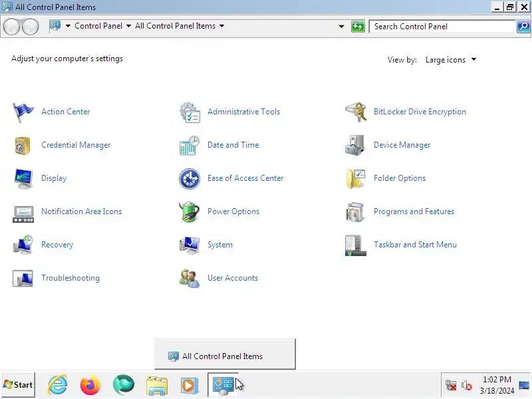532x399 pixels.
Task: Click the Control Panel taskbar button
Action: click(x=223, y=385)
